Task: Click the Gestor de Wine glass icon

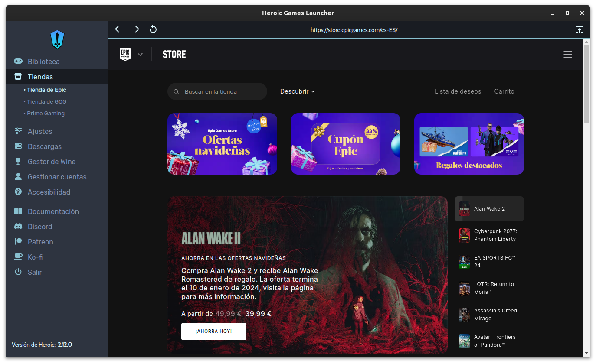Action: click(18, 162)
